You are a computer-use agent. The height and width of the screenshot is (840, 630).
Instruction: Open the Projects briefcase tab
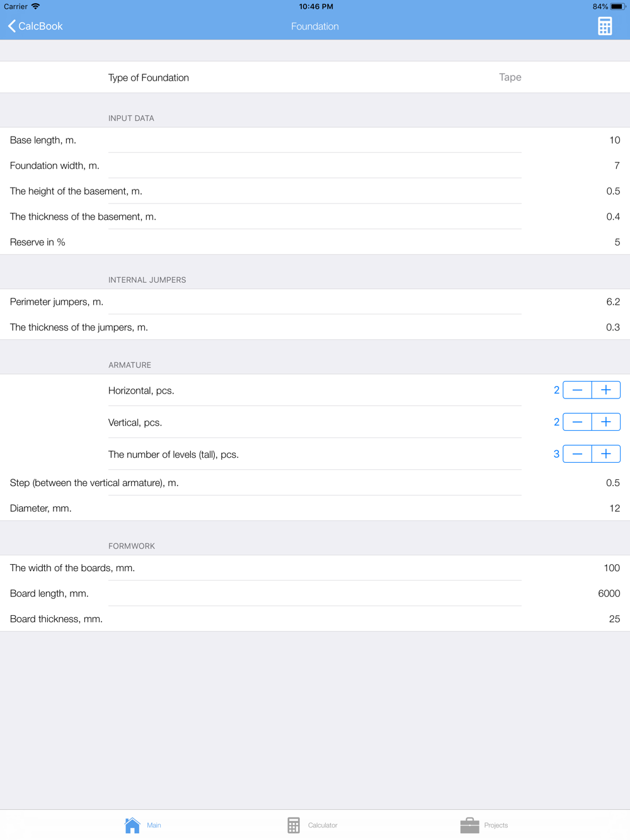coord(470,825)
